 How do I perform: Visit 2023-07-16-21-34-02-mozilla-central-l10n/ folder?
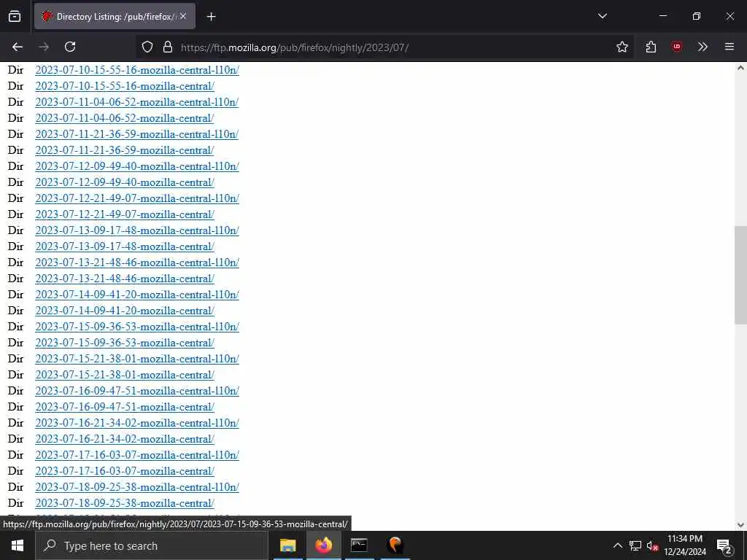tap(137, 423)
